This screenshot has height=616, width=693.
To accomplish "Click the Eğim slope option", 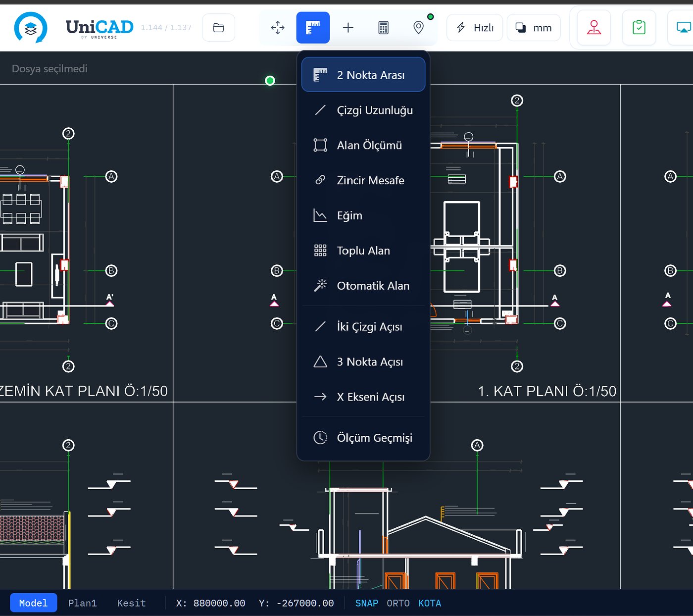I will point(363,215).
